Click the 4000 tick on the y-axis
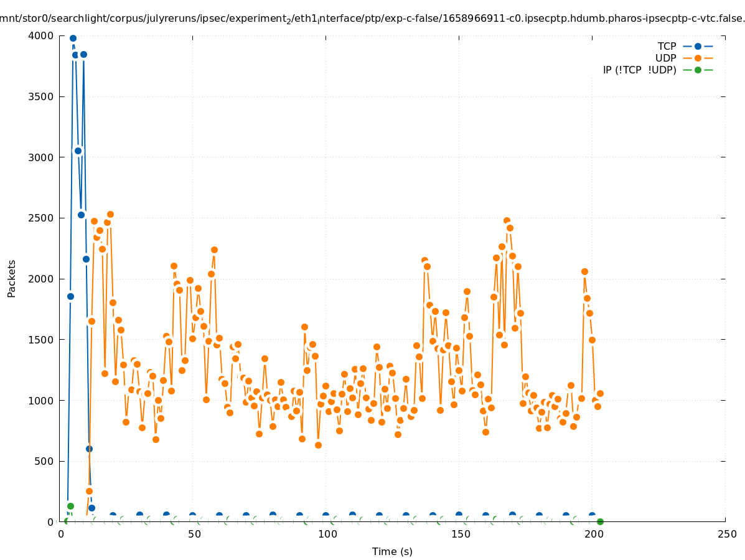Screen dimensions: 745x560 (42, 36)
